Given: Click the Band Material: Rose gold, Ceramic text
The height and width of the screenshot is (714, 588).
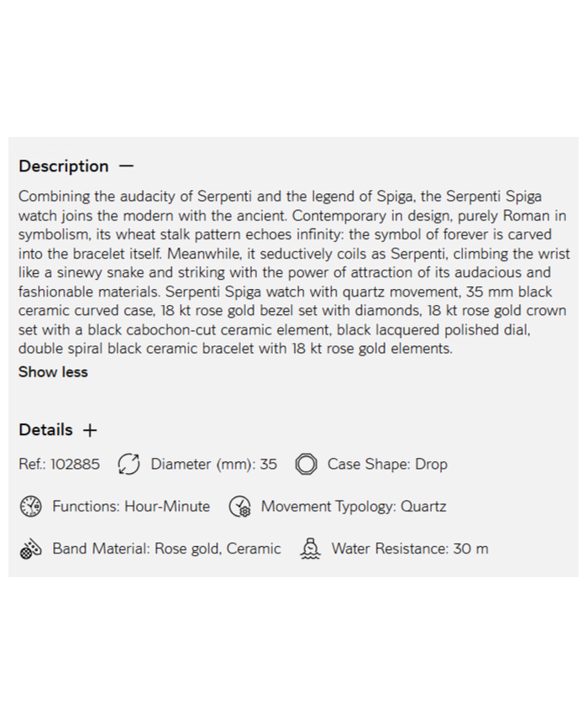Looking at the screenshot, I should coord(166,549).
